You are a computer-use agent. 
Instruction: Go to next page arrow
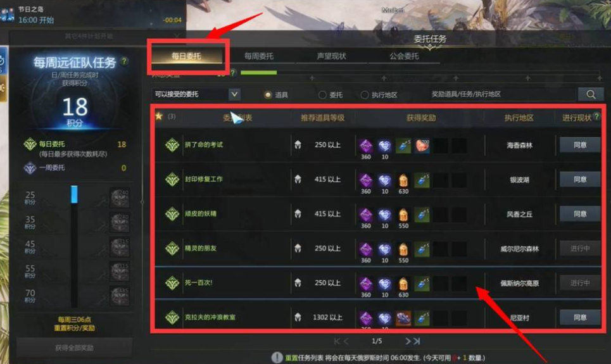click(x=408, y=341)
